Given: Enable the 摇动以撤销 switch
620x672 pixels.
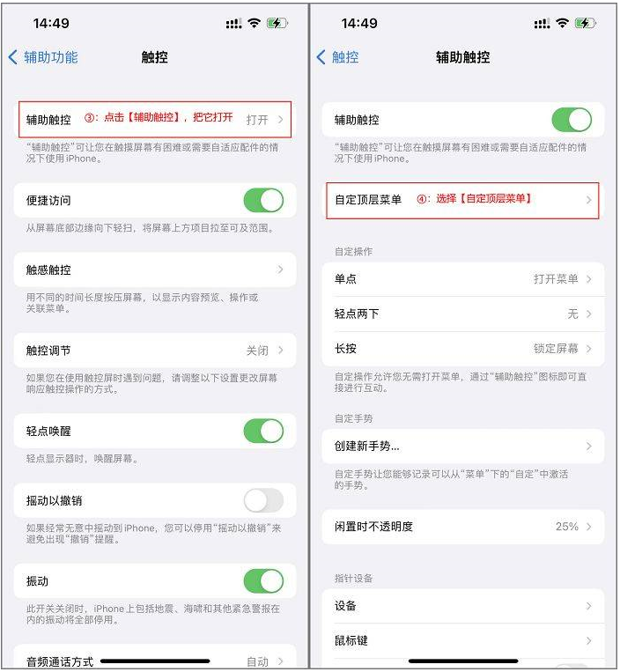Looking at the screenshot, I should (x=263, y=500).
